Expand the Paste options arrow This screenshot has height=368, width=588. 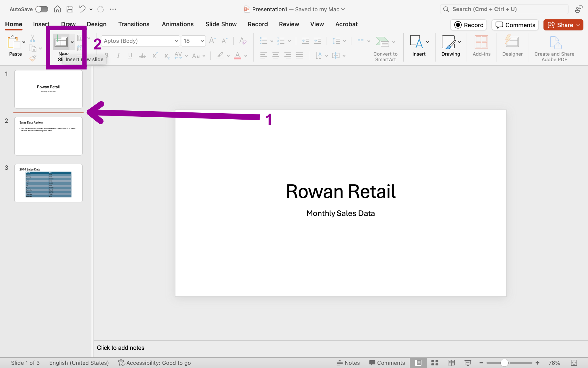[x=24, y=42]
